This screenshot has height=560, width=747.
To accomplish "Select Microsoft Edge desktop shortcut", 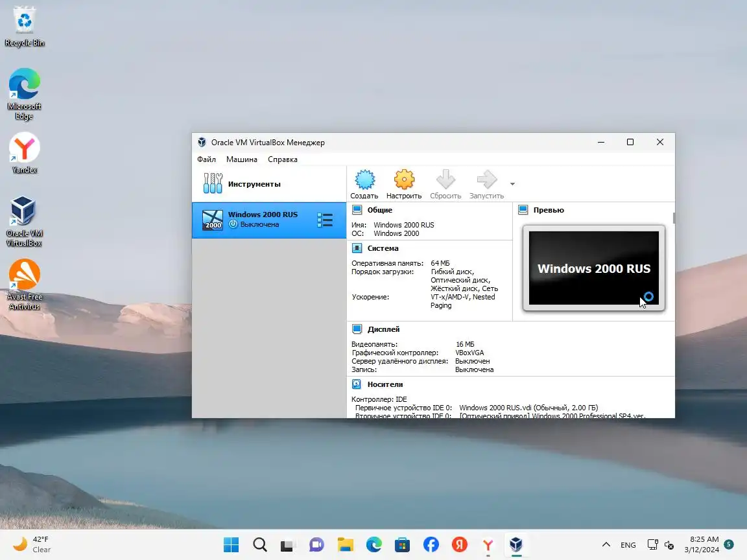I will click(x=24, y=94).
